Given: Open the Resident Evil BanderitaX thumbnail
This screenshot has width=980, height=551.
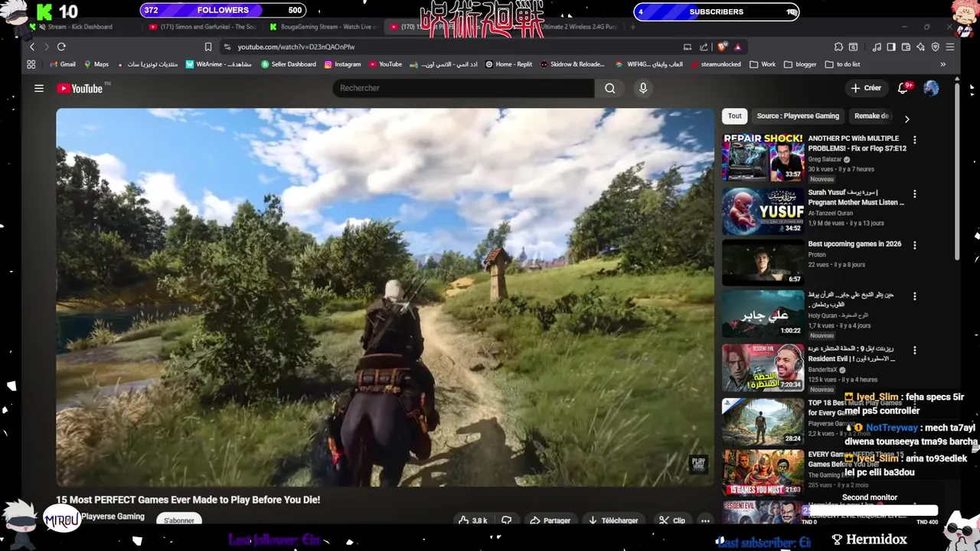Looking at the screenshot, I should [x=763, y=367].
